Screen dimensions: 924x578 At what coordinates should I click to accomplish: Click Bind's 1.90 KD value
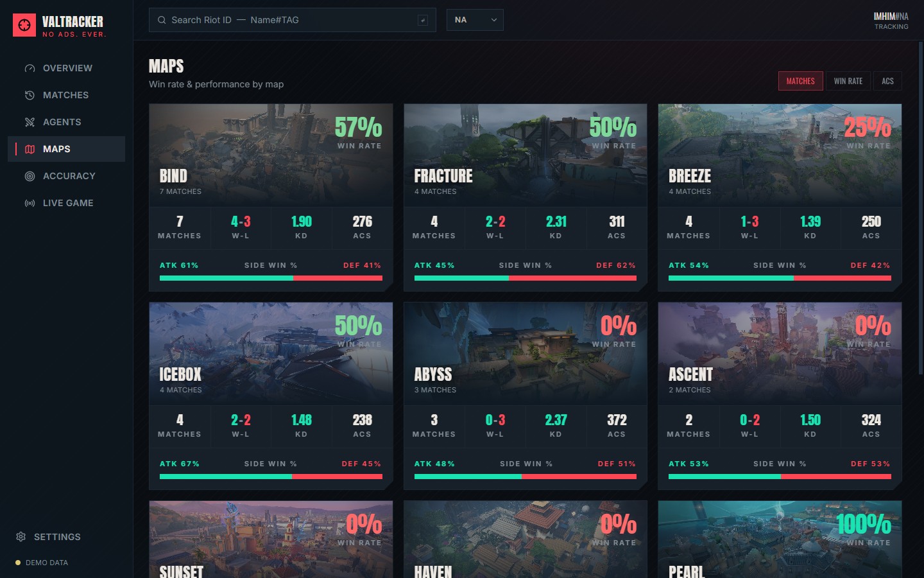click(x=301, y=222)
